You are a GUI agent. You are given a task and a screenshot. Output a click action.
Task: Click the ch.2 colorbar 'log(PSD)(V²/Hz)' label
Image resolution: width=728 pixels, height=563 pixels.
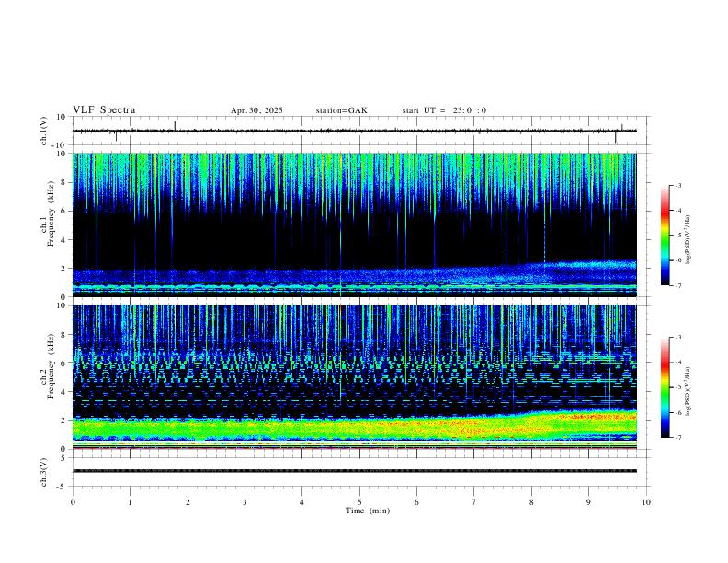(688, 391)
